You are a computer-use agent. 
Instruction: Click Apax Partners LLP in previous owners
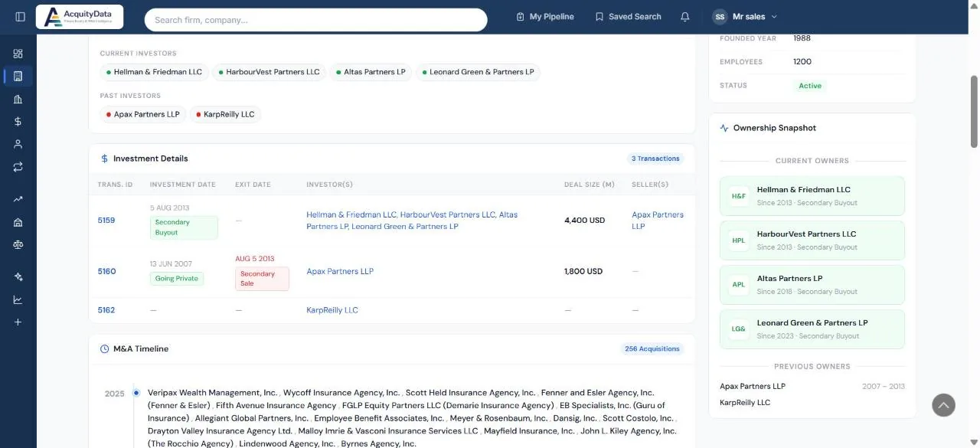[x=753, y=387]
